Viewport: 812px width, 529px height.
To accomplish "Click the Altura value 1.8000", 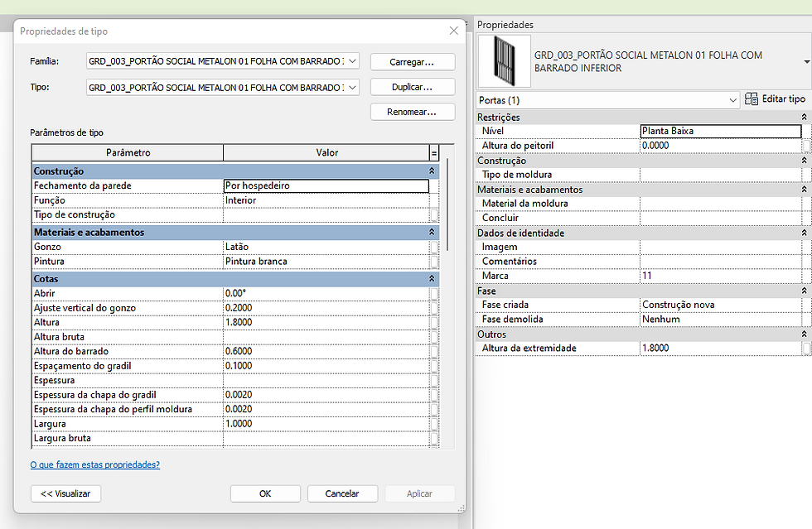I will (326, 323).
